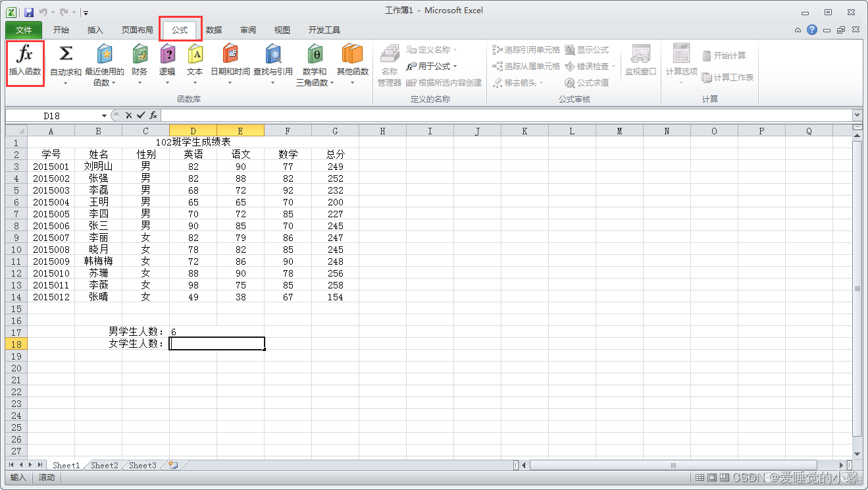Click Create from Selection (根据所选内容创建) button
868x490 pixels.
pos(444,83)
